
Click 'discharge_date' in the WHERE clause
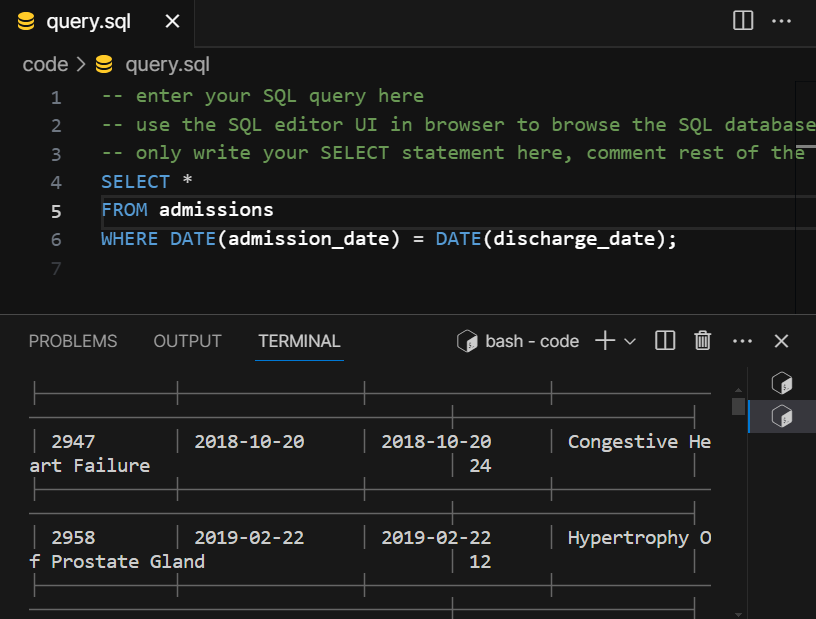point(574,239)
